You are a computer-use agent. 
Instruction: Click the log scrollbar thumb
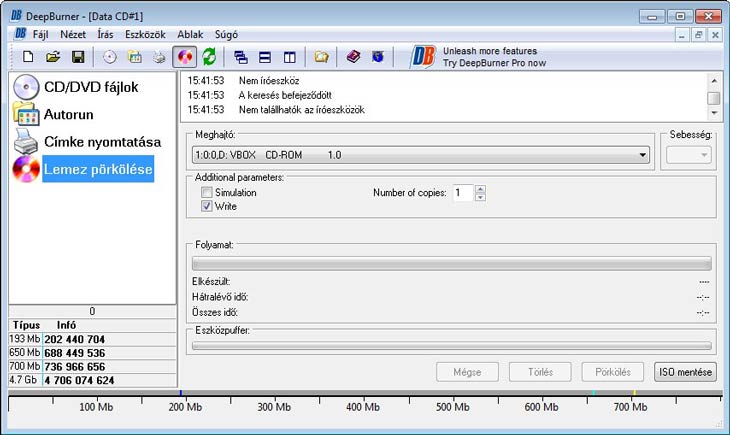714,98
